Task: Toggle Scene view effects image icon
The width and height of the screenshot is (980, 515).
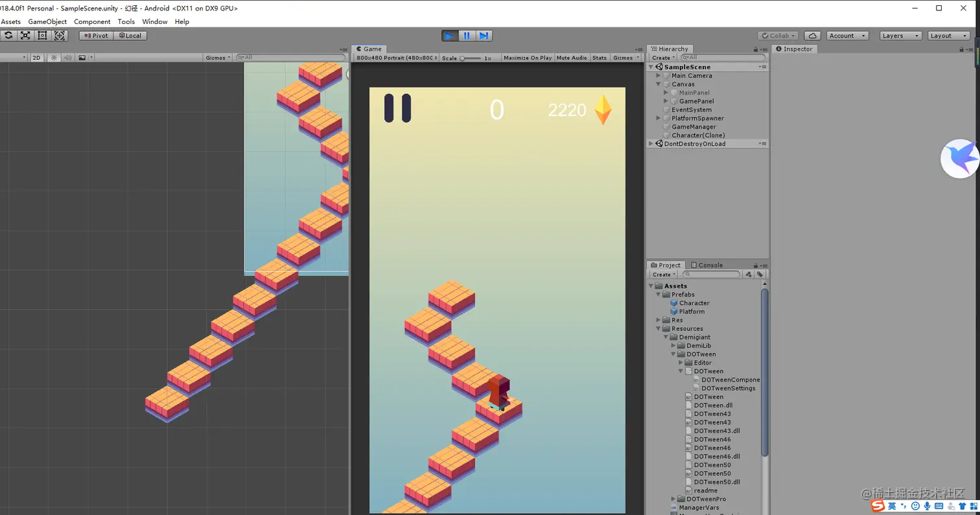Action: [x=82, y=58]
